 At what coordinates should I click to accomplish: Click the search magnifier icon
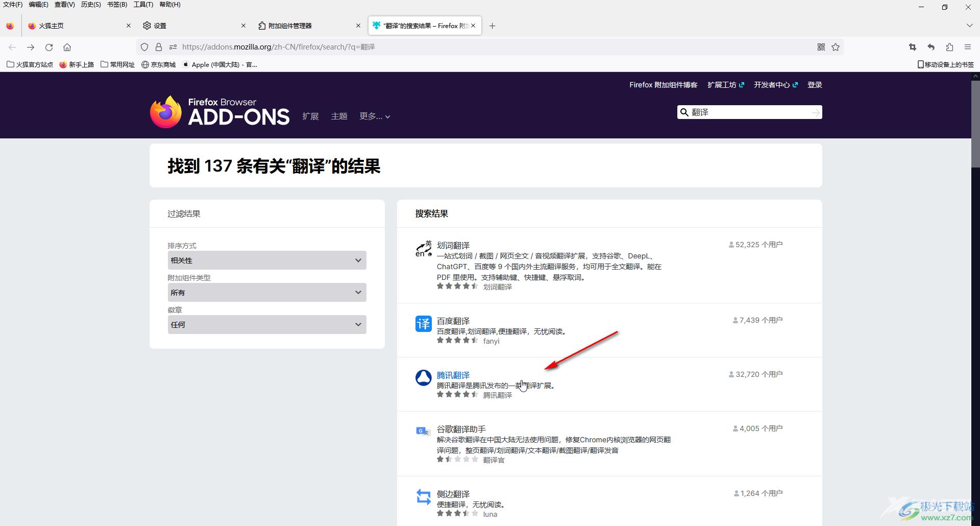(x=684, y=112)
